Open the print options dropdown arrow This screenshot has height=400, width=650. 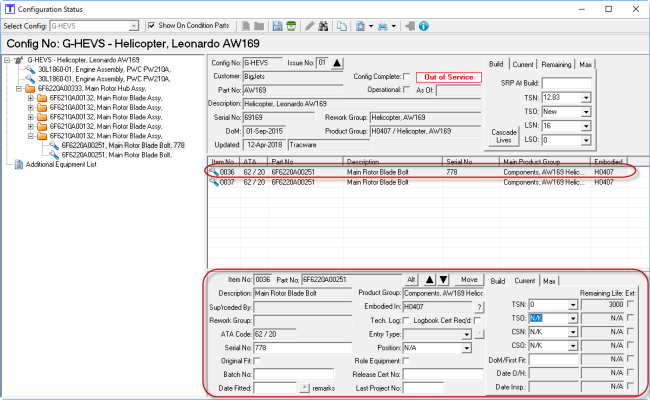point(393,26)
